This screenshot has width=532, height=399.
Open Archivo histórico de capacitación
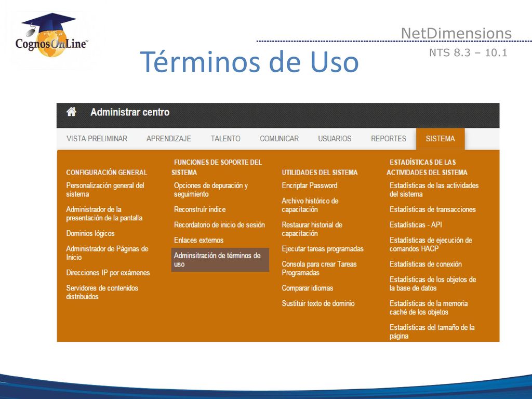(310, 205)
